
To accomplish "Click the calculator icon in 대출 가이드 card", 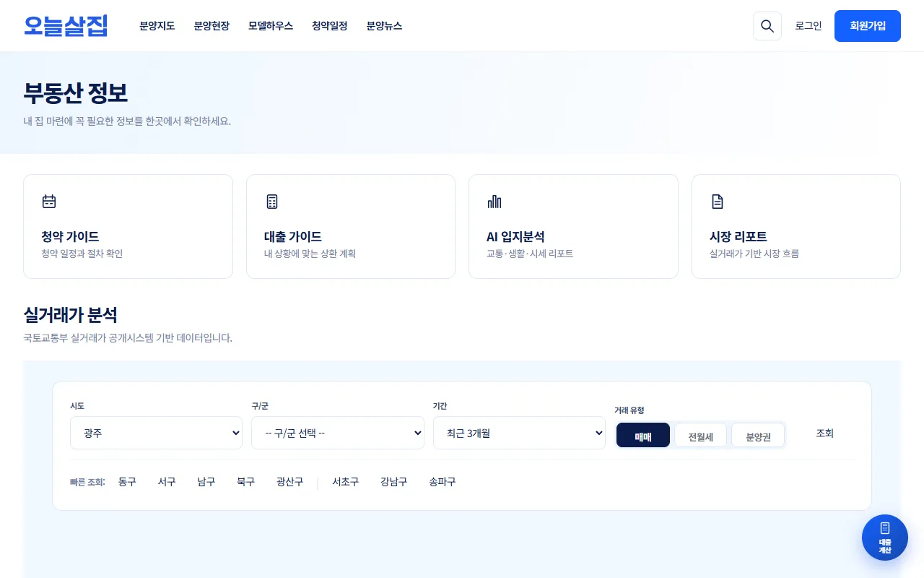I will 272,202.
